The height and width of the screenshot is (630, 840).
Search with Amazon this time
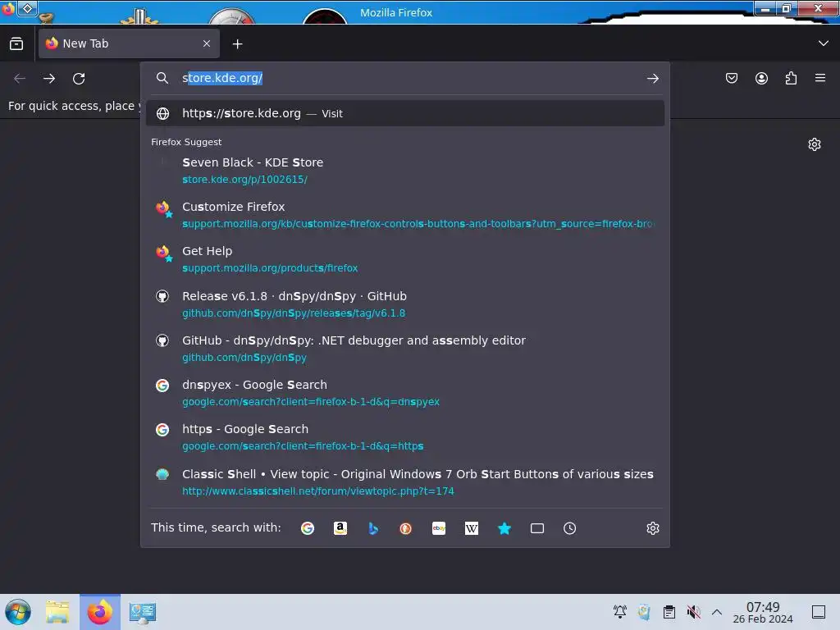(340, 528)
